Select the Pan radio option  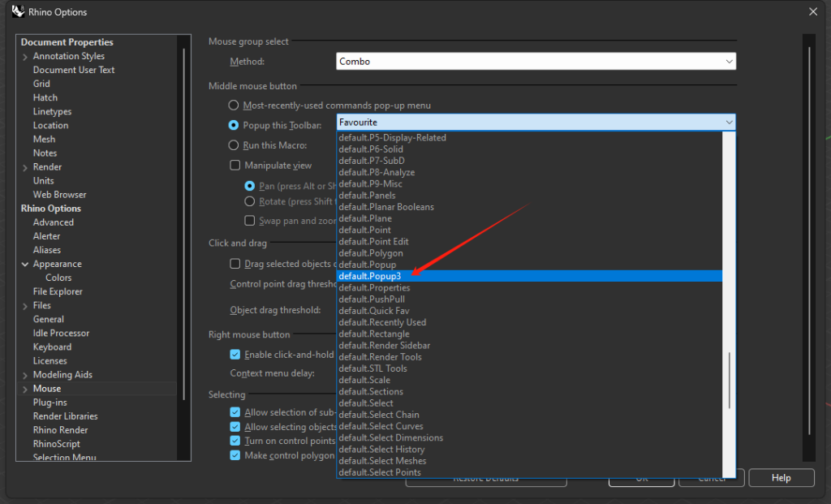coord(249,186)
